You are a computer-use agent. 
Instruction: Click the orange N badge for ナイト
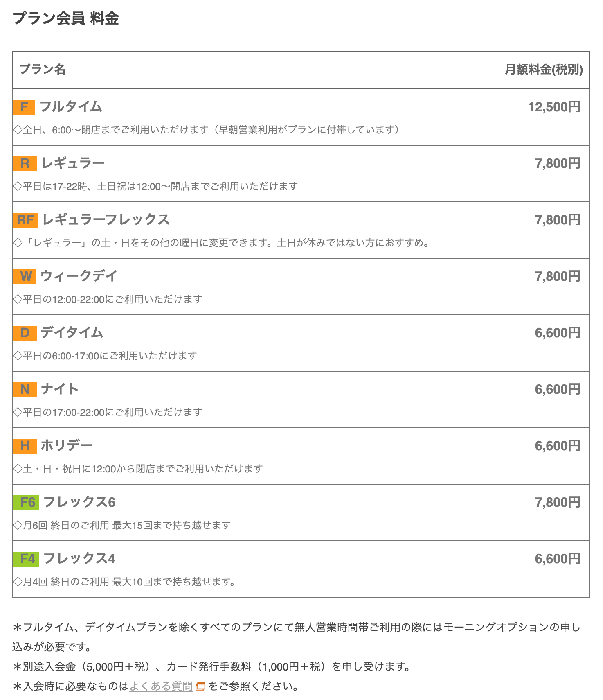tap(25, 389)
